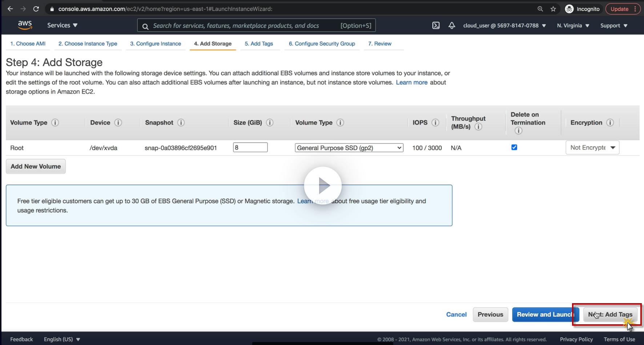Click the Update browser button
This screenshot has width=644, height=345.
tap(623, 9)
